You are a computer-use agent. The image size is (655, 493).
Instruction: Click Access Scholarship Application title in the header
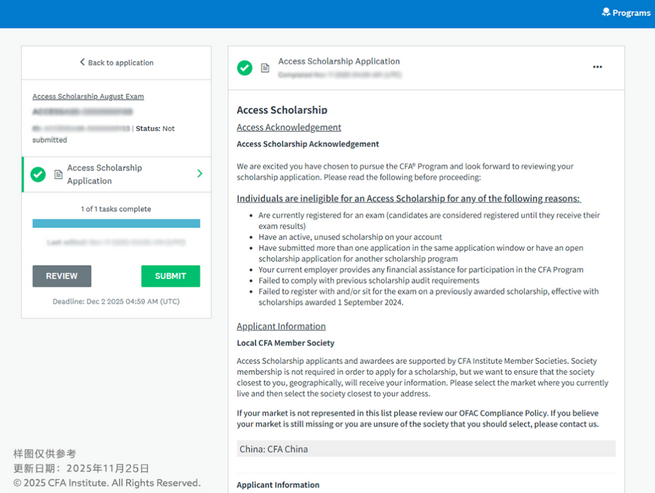tap(338, 62)
